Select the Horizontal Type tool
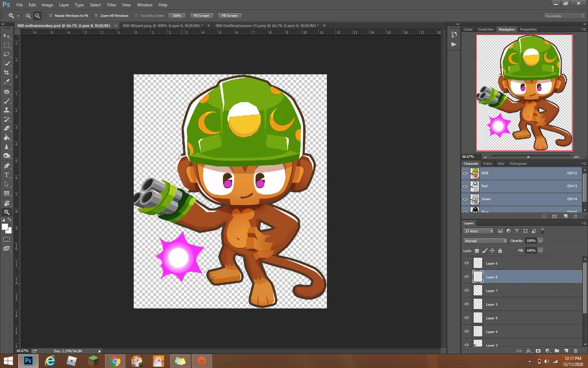588x368 pixels. [7, 175]
